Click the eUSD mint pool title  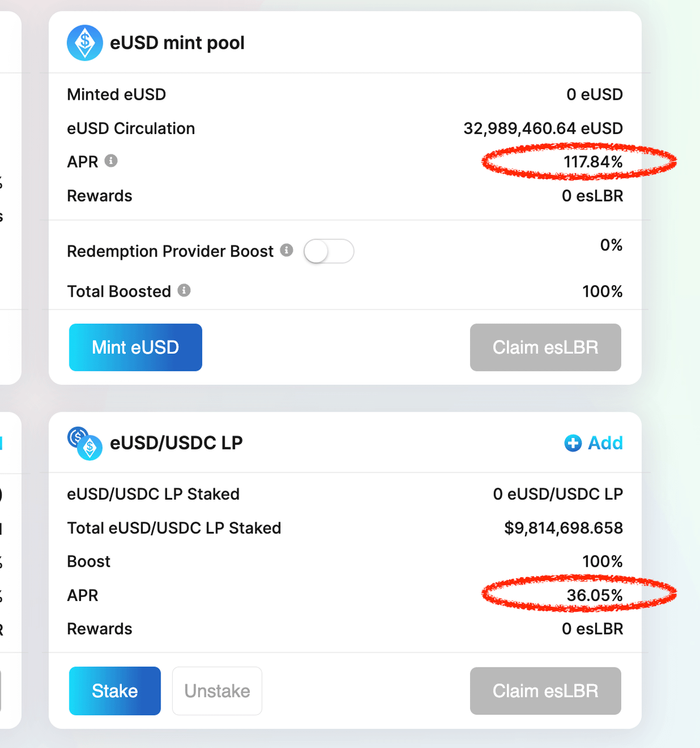click(x=177, y=43)
